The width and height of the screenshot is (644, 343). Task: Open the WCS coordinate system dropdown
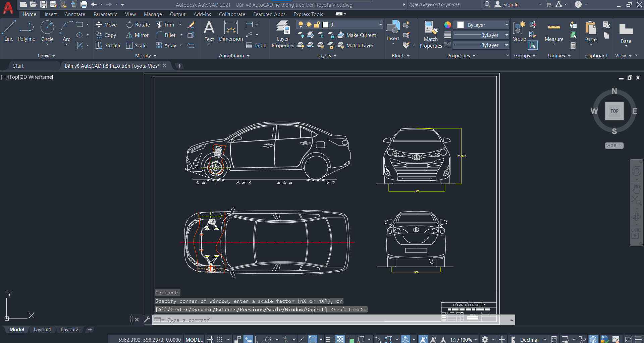click(614, 146)
